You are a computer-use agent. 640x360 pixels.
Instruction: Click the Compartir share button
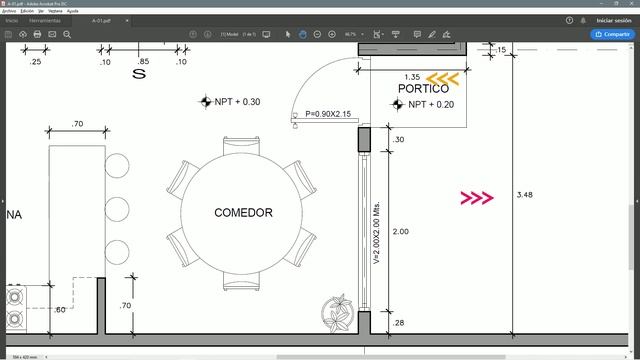(x=612, y=34)
